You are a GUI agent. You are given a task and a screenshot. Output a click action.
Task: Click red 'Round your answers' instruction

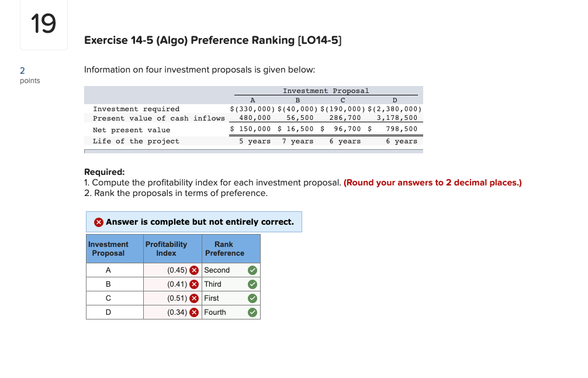pos(433,183)
